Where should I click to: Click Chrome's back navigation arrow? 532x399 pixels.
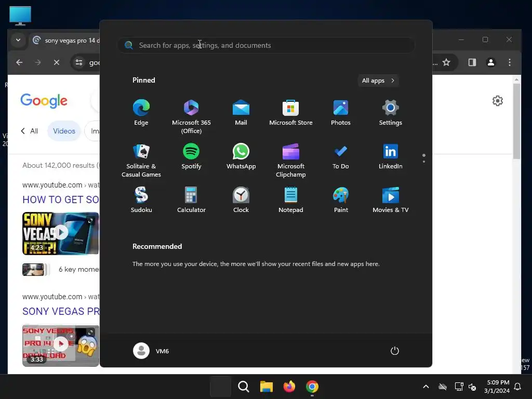(x=19, y=62)
